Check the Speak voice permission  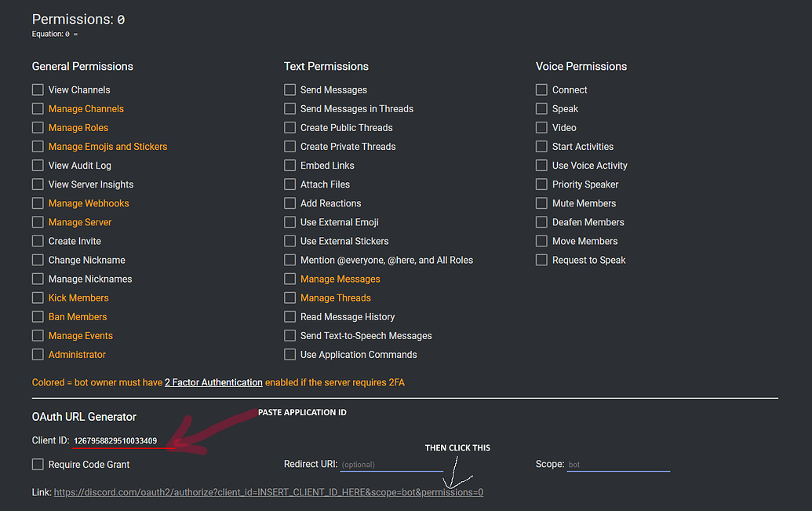[541, 109]
